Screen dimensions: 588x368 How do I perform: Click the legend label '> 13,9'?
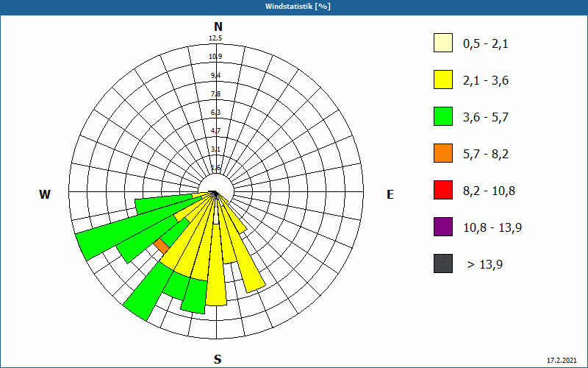(485, 265)
